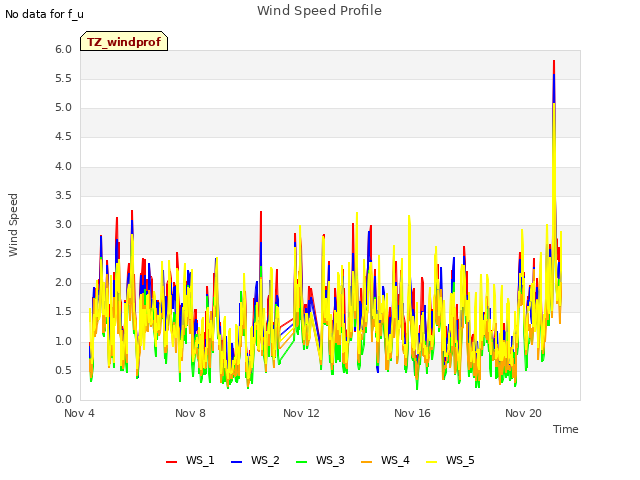The height and width of the screenshot is (480, 640).
Task: Toggle WS_1 legend entry
Action: tap(190, 460)
